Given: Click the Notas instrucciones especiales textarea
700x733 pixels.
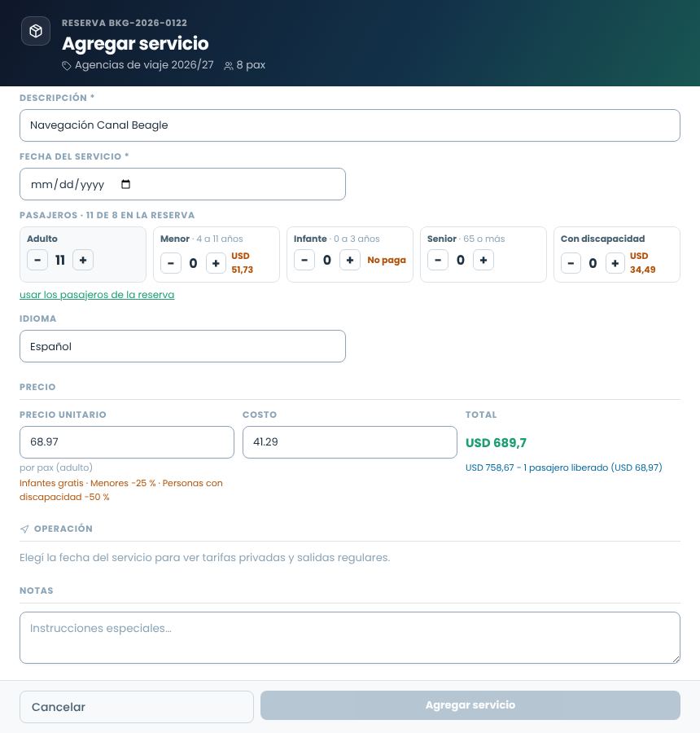Looking at the screenshot, I should (350, 638).
